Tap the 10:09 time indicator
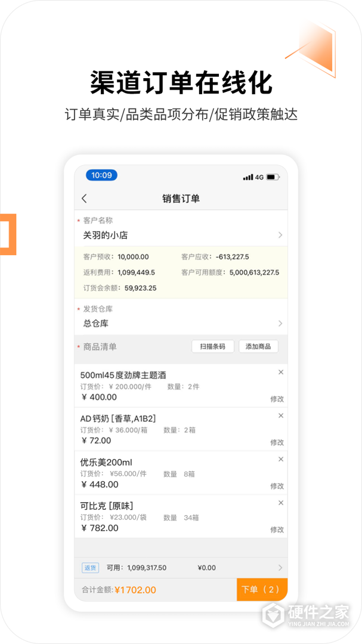Image resolution: width=362 pixels, height=644 pixels. 101,175
